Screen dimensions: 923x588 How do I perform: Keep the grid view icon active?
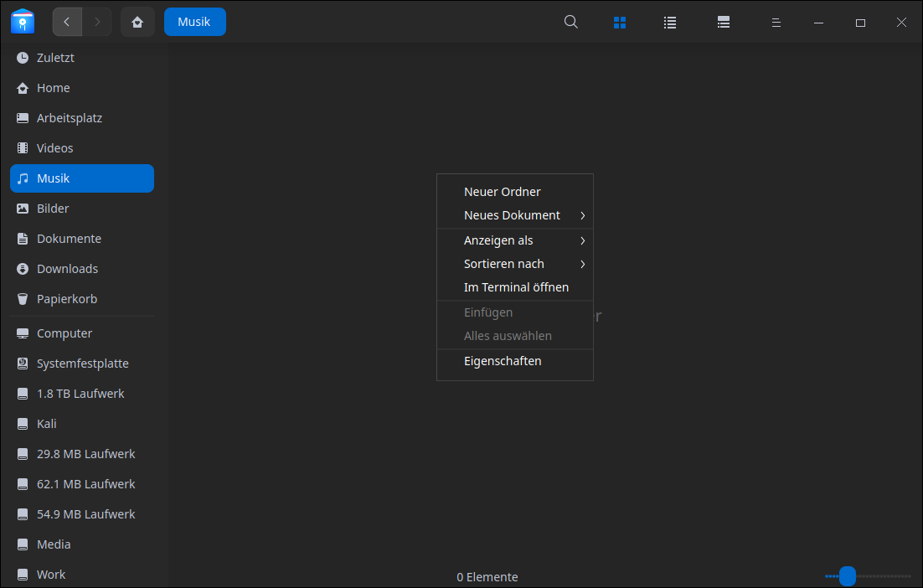click(620, 22)
